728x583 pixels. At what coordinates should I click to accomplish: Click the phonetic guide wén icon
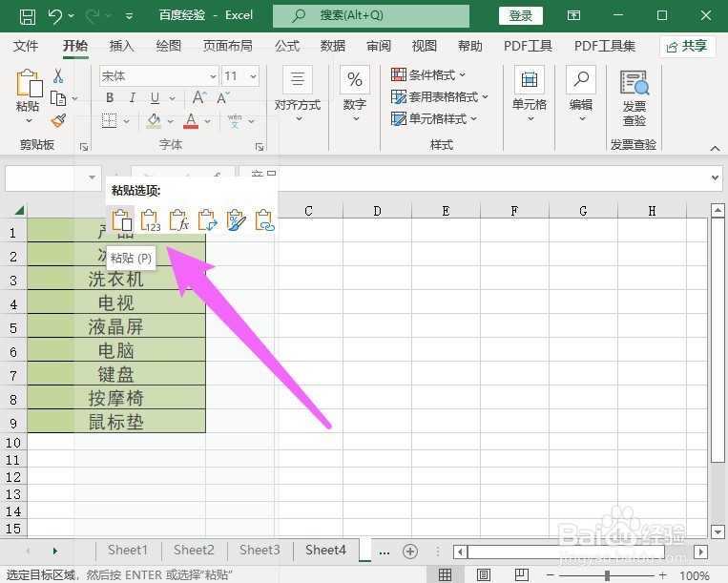[235, 120]
